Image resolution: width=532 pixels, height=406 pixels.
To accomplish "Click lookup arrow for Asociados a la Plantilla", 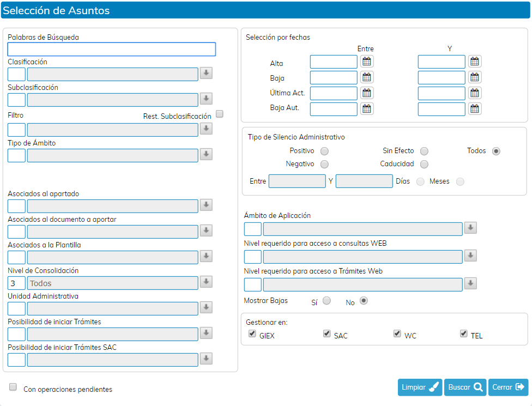I will [206, 256].
